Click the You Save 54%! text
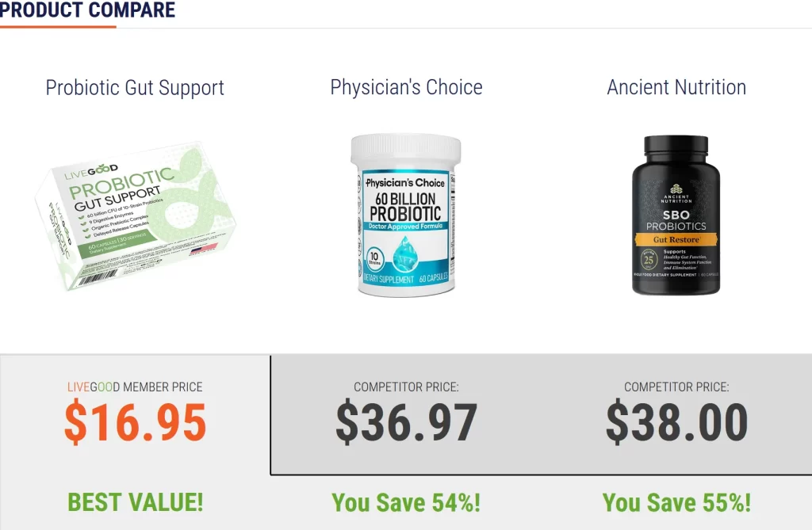Viewport: 812px width, 530px height. pyautogui.click(x=406, y=502)
